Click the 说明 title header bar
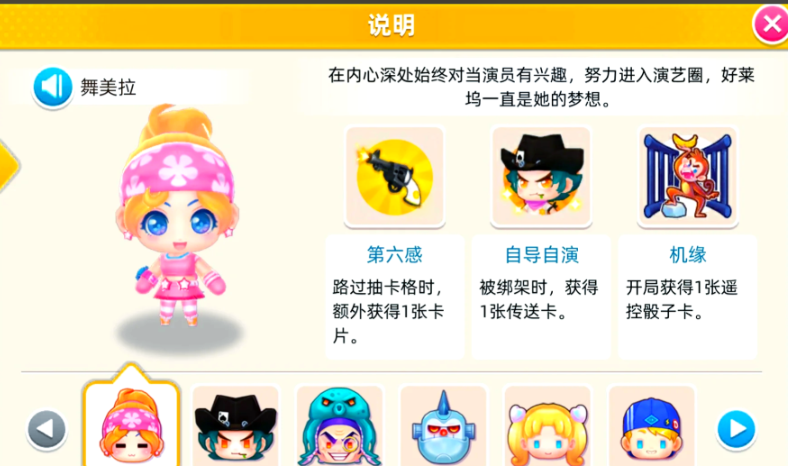Viewport: 788px width, 466px height. (x=392, y=25)
